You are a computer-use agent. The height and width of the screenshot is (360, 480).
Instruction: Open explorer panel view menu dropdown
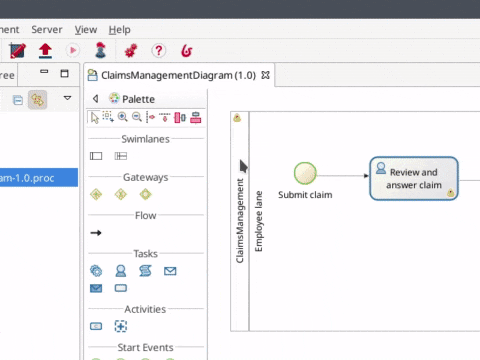pos(67,98)
